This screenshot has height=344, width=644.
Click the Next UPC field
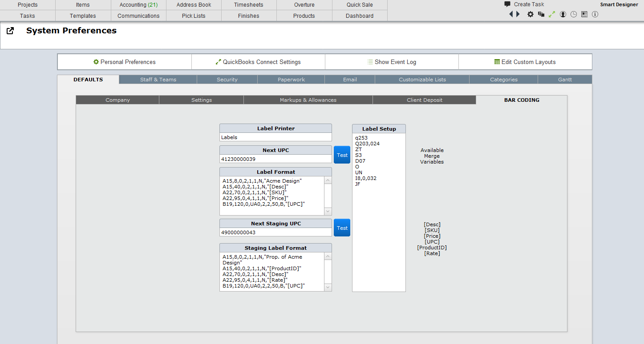point(275,159)
